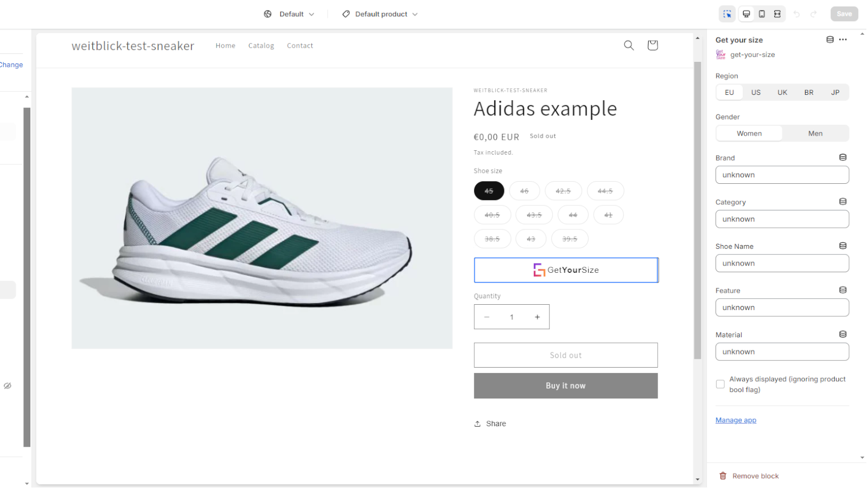Switch to mobile preview icon

[x=762, y=14]
